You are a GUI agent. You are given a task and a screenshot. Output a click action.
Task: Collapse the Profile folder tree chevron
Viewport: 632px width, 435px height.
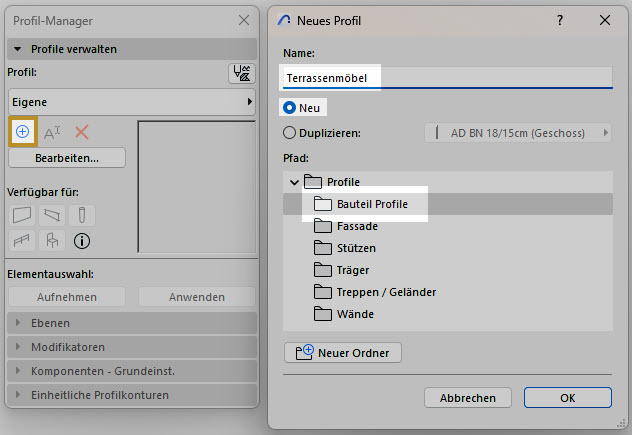pos(294,182)
